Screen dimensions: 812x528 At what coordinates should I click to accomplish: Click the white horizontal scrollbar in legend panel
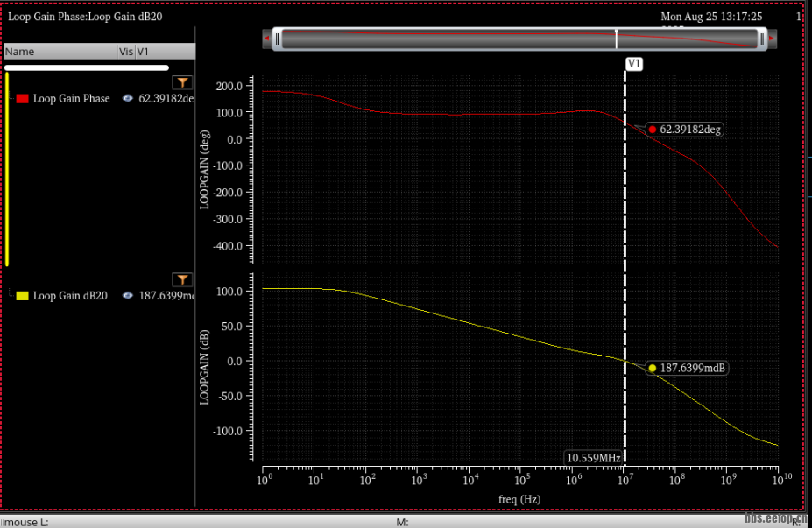(87, 67)
